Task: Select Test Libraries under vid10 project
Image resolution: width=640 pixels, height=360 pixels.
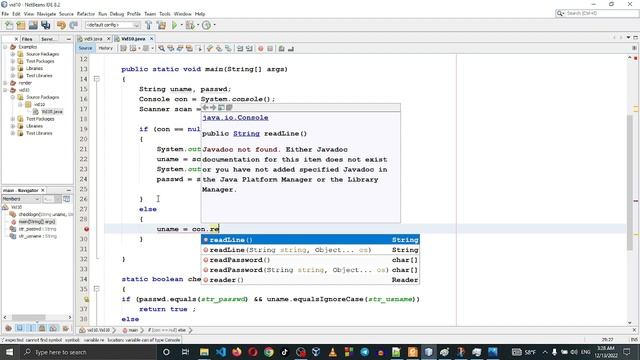Action: click(x=39, y=133)
